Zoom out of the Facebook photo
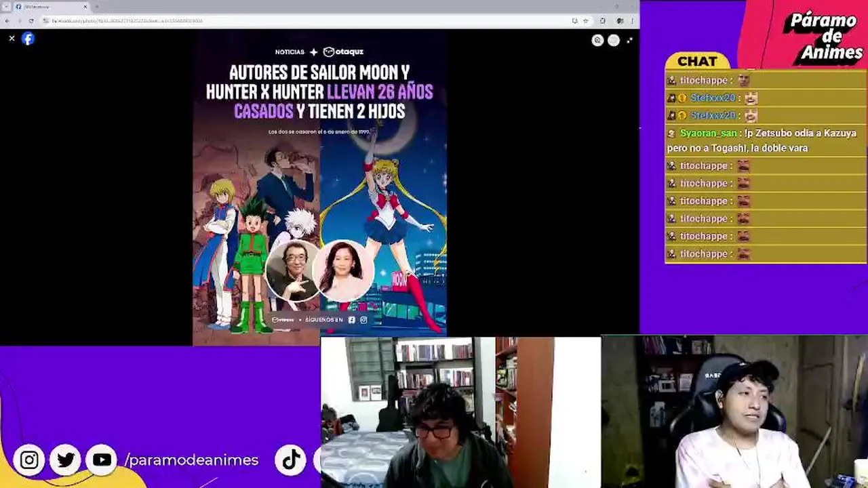Screen dimensions: 868x488 [x=614, y=40]
